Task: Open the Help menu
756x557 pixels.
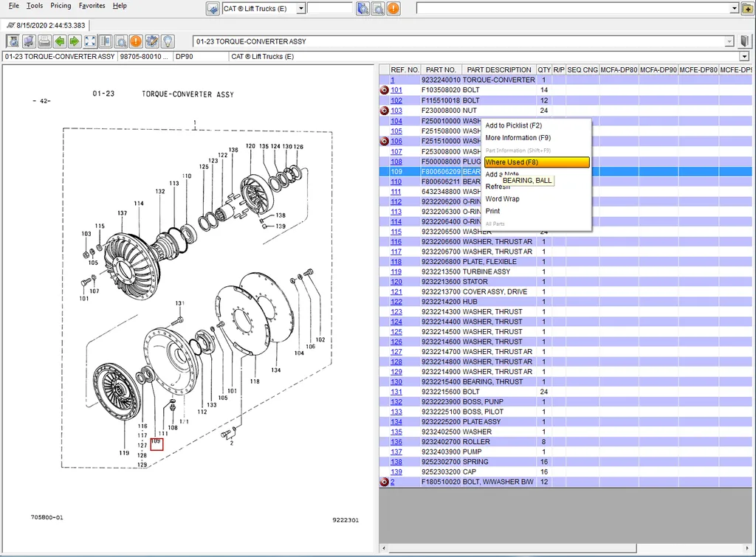Action: click(120, 6)
